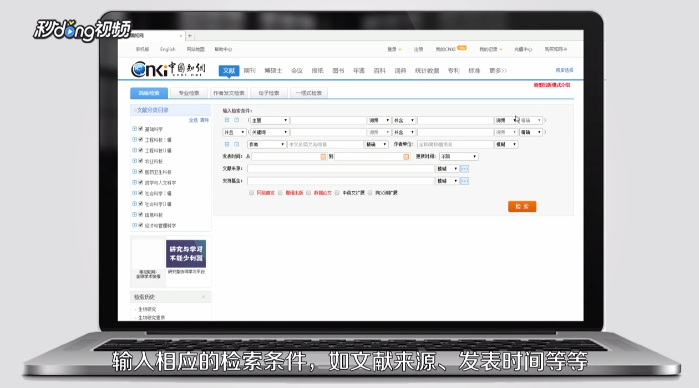Screen dimensions: 699x388
Task: Open match dropdown next to 文献来源 input
Action: [447, 169]
